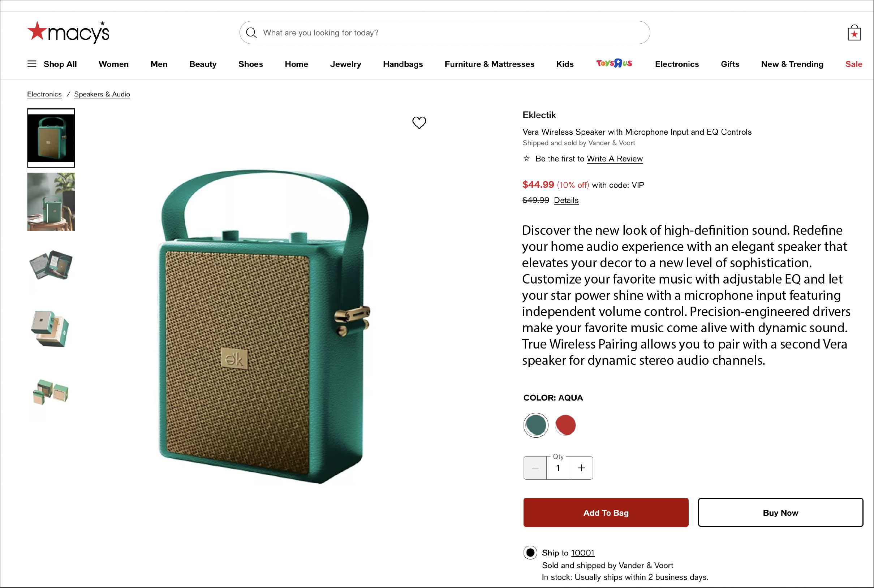
Task: Click the Macy's star logo
Action: pyautogui.click(x=68, y=32)
